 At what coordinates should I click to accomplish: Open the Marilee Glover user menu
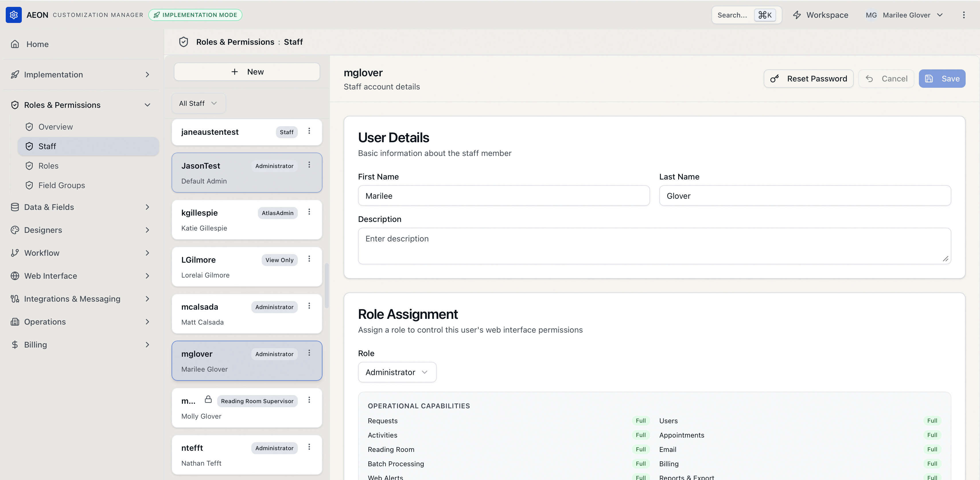pos(904,15)
